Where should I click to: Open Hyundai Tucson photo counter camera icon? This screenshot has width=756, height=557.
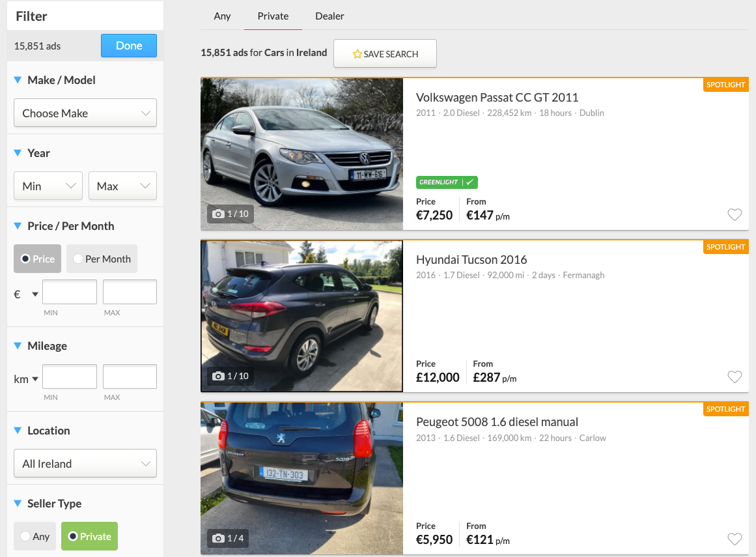tap(218, 376)
